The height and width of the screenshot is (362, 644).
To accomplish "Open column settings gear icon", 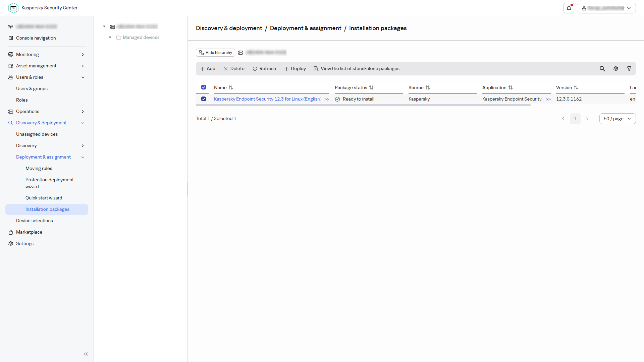I will pos(616,69).
